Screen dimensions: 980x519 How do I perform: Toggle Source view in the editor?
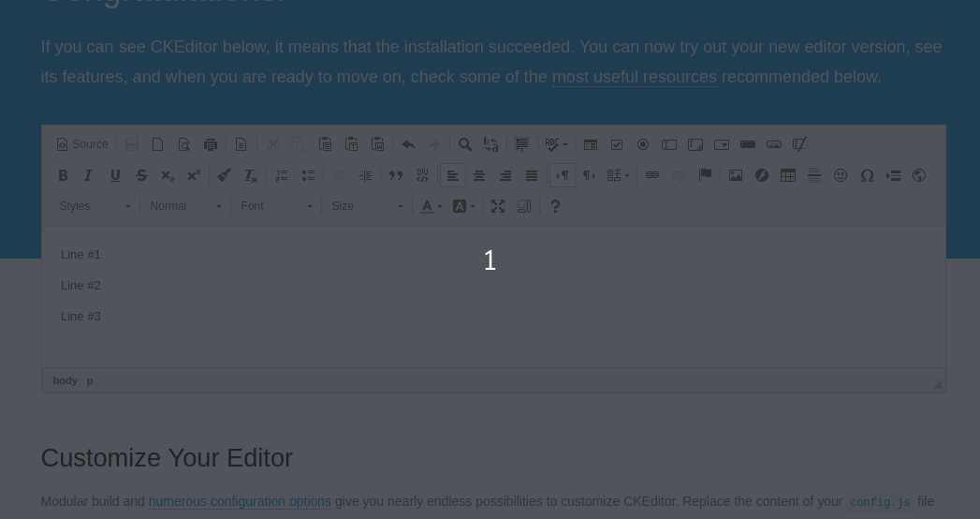(81, 144)
